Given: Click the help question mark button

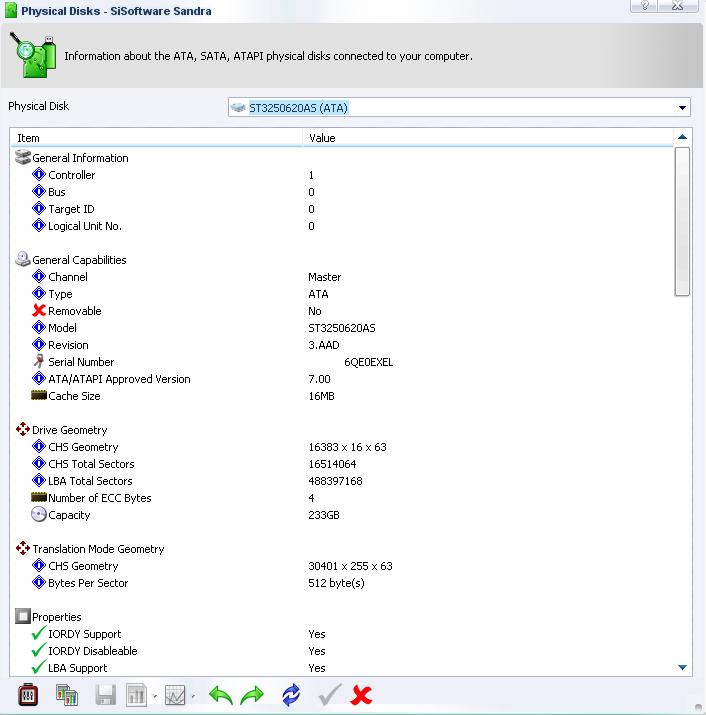Looking at the screenshot, I should coord(645,5).
